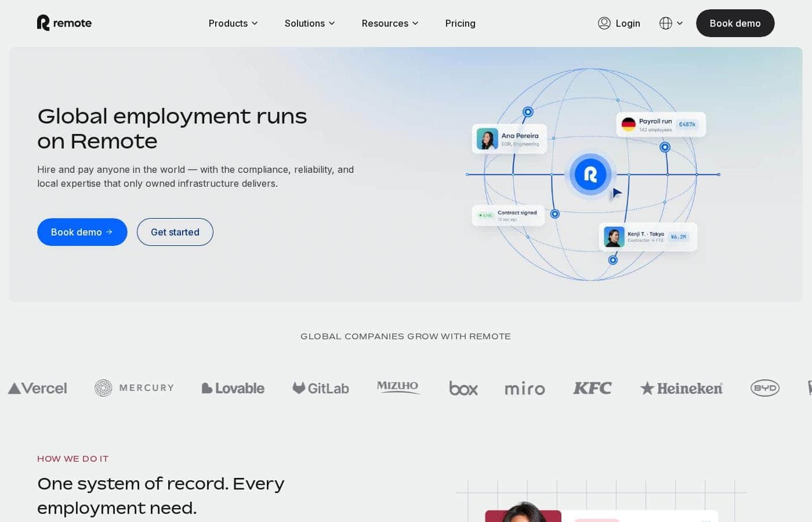Click the LIVE status badge
Image resolution: width=812 pixels, height=522 pixels.
coord(485,215)
